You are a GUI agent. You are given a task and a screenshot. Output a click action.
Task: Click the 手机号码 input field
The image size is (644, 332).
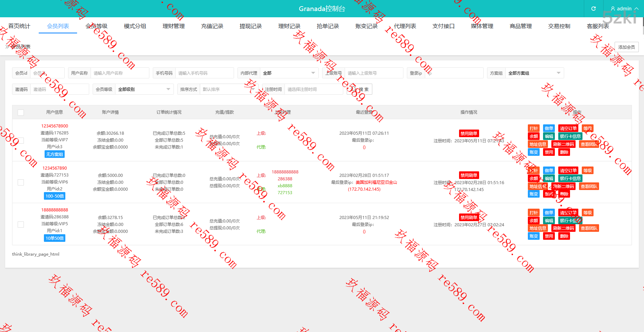coord(204,73)
